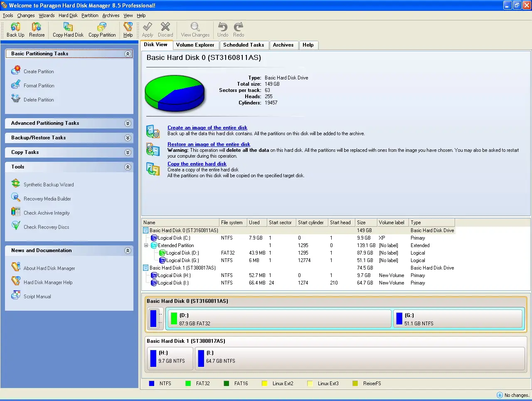532x401 pixels.
Task: Collapse the Tools panel
Action: pyautogui.click(x=128, y=167)
